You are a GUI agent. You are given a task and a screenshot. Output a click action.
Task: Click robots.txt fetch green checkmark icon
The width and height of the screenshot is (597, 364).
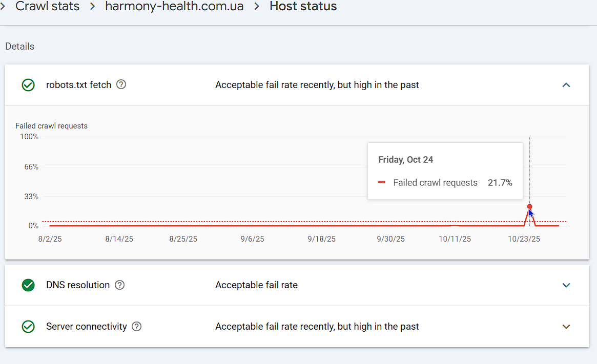tap(28, 85)
